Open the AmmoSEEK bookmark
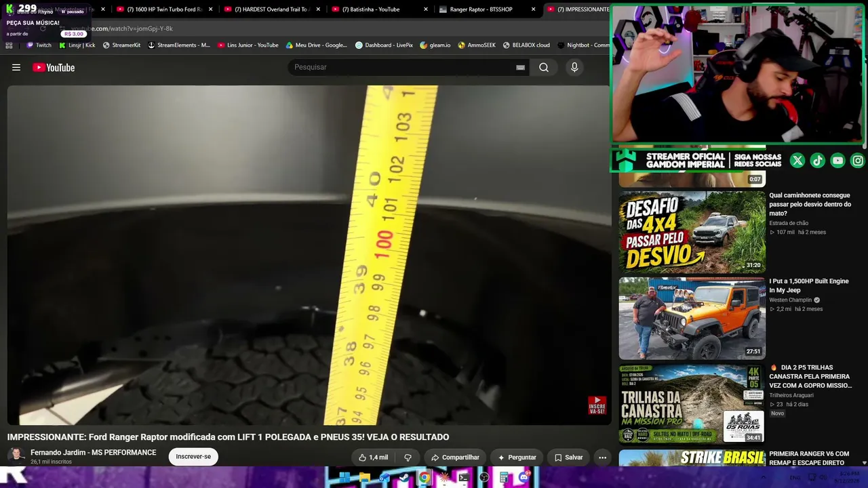 pos(477,45)
